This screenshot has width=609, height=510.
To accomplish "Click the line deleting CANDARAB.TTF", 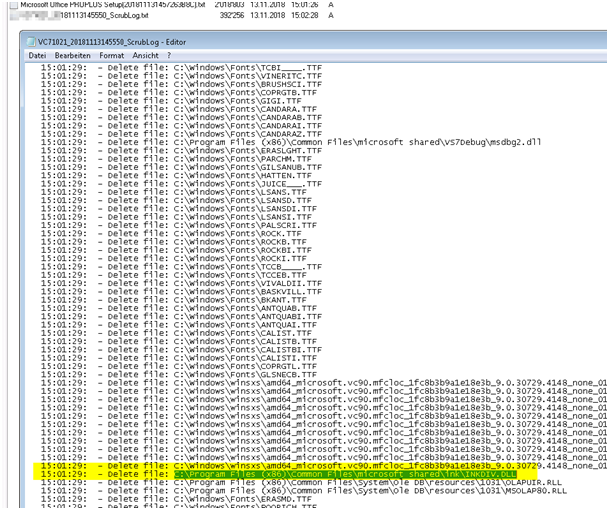I will (x=181, y=117).
